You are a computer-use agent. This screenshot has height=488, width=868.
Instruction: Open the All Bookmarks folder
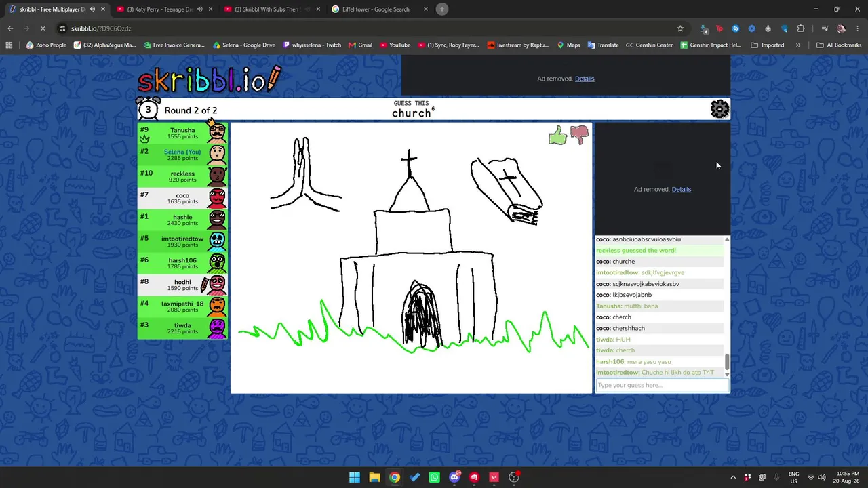(x=839, y=45)
